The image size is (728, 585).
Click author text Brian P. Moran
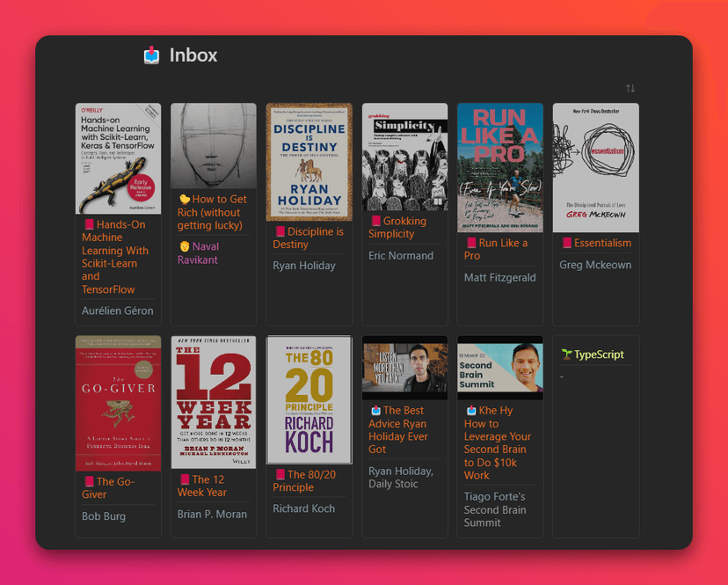[212, 514]
